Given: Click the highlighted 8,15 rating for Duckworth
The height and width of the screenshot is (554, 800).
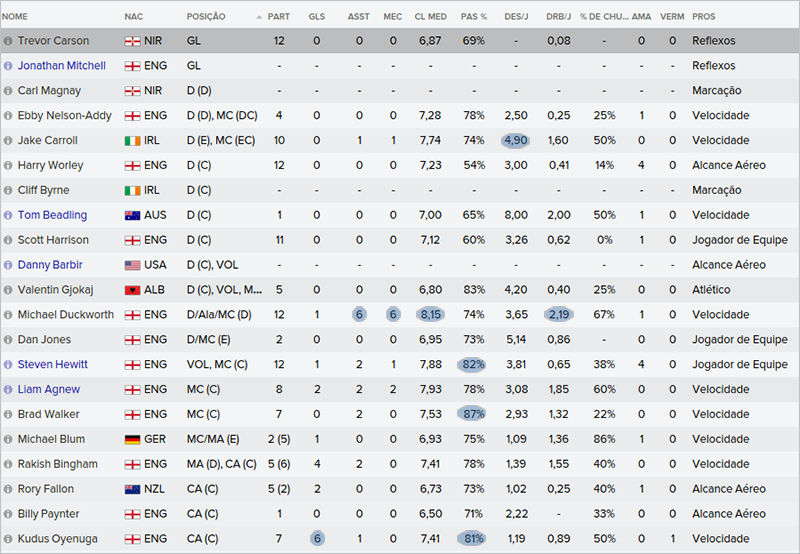Looking at the screenshot, I should coord(429,315).
